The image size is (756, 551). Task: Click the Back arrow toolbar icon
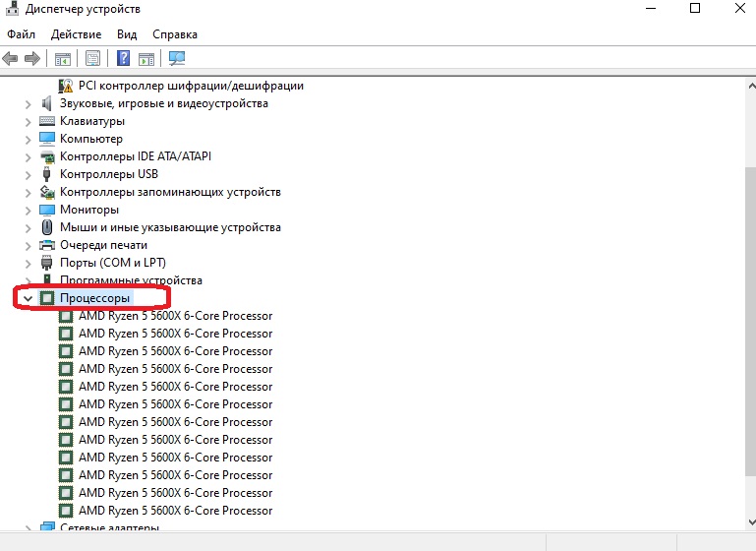click(11, 58)
